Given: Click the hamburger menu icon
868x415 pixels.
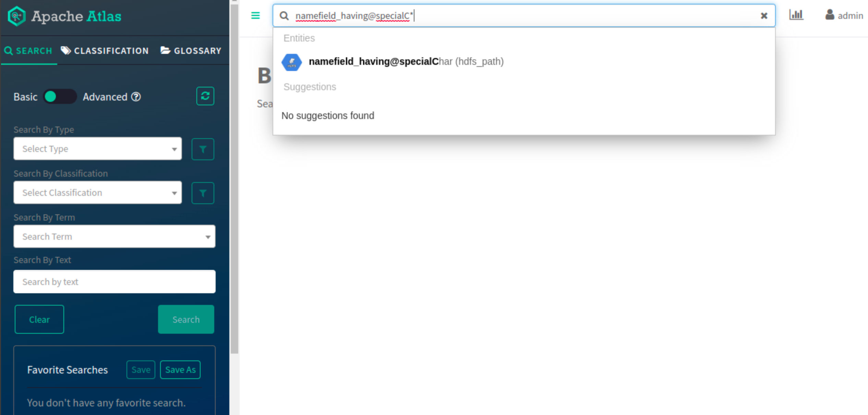Looking at the screenshot, I should coord(255,16).
